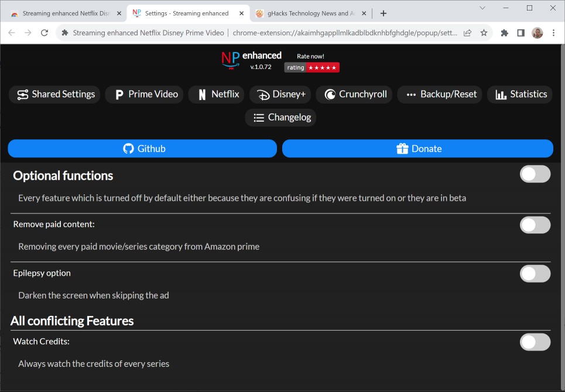Click the extension icon in address bar
The image size is (565, 392).
65,33
